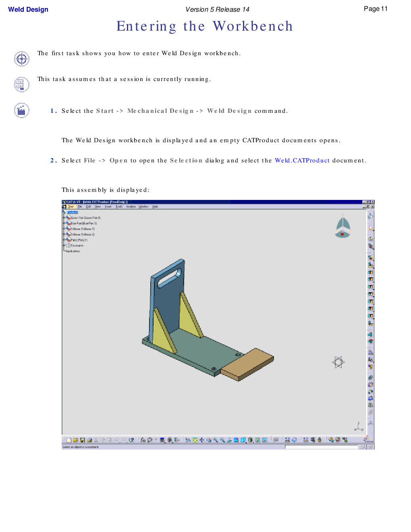Expand the Constraints tree node
The image size is (411, 532).
(x=64, y=245)
